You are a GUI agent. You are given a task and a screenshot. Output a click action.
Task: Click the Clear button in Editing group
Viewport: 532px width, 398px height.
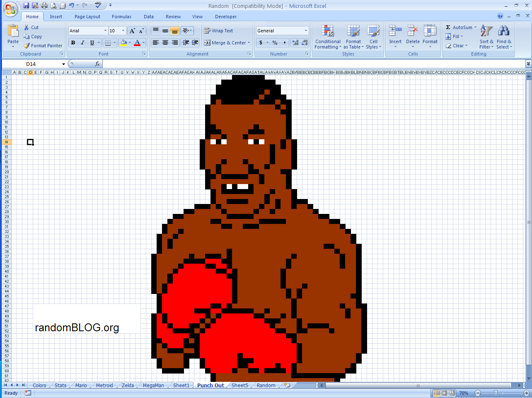click(x=456, y=46)
